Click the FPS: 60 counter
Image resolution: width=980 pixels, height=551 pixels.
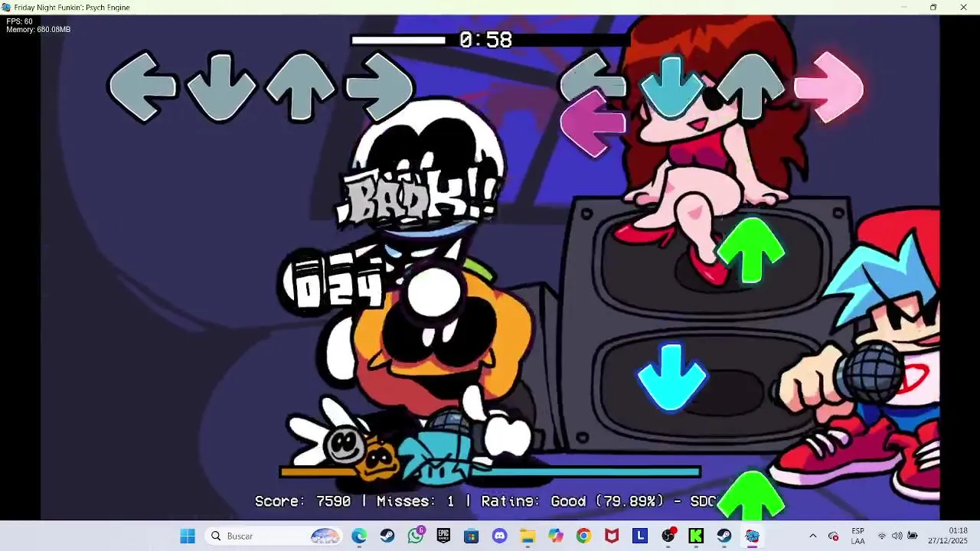[19, 21]
